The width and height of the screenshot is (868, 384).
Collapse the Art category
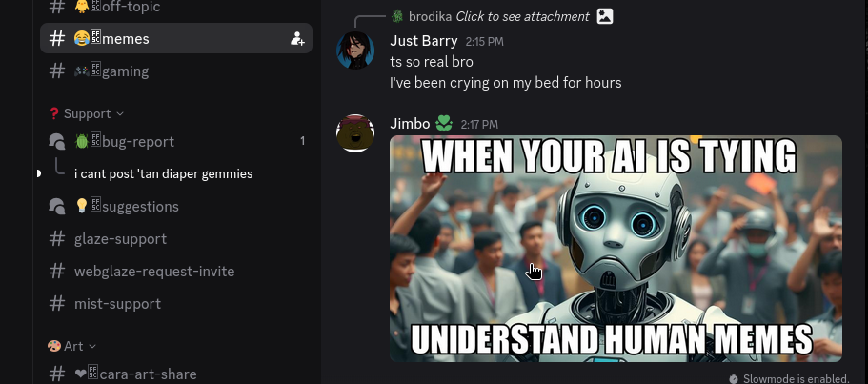72,347
